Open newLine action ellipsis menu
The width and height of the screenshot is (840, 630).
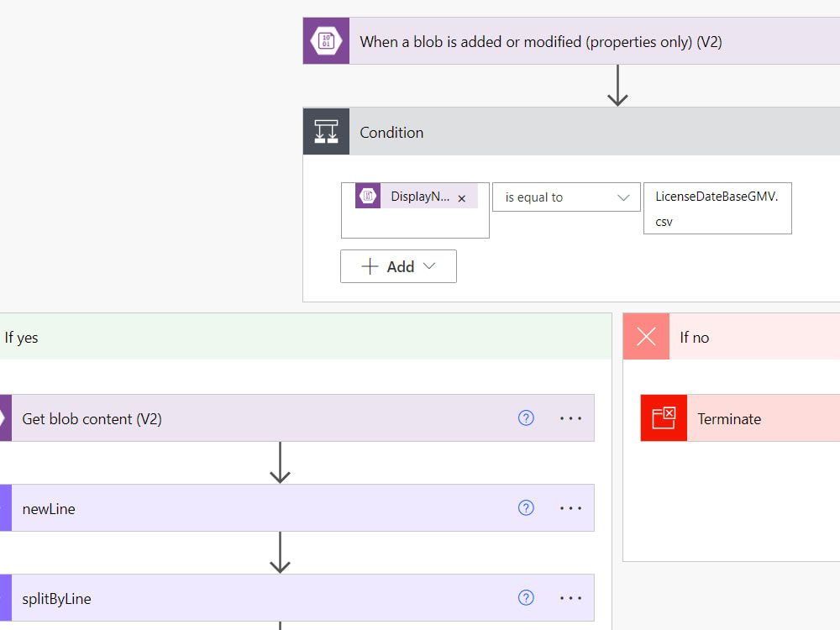pos(571,508)
